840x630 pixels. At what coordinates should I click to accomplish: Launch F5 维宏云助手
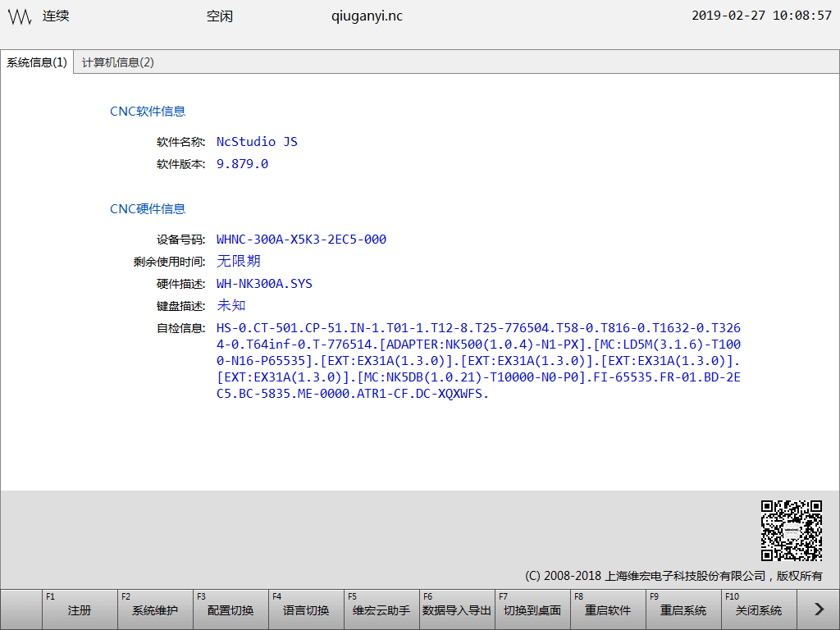pyautogui.click(x=382, y=609)
